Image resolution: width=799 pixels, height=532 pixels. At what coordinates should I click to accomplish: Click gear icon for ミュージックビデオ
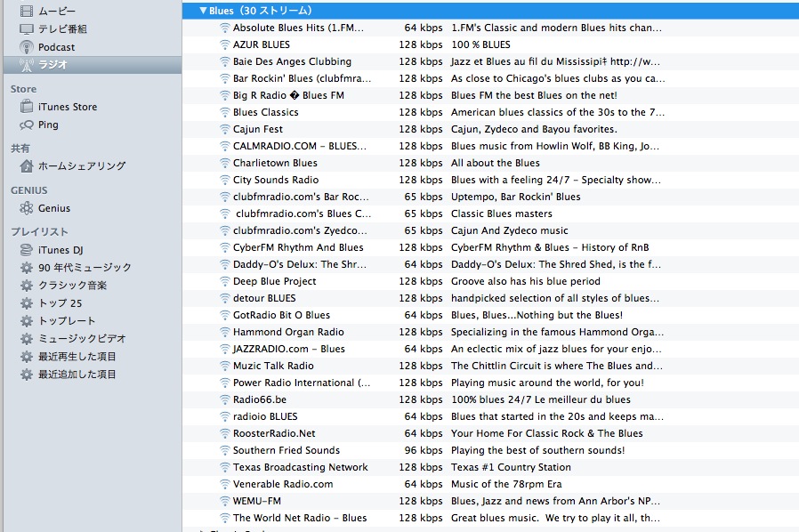(x=27, y=339)
